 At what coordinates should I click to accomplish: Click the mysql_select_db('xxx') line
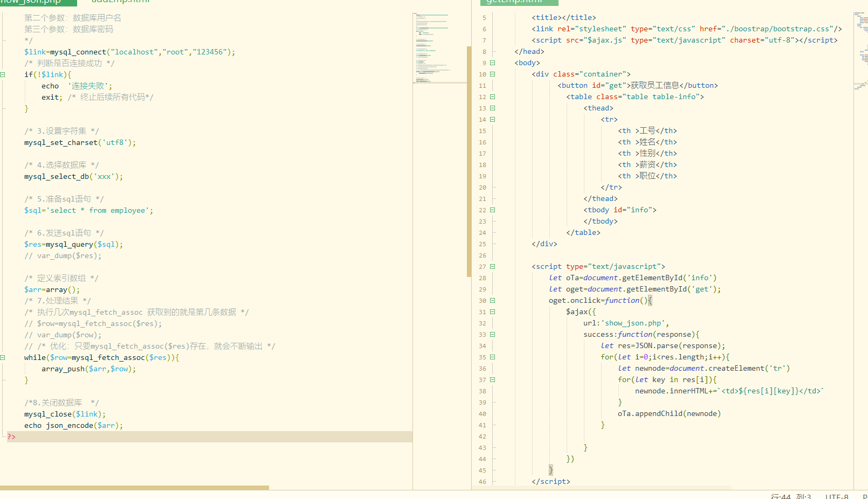click(73, 177)
